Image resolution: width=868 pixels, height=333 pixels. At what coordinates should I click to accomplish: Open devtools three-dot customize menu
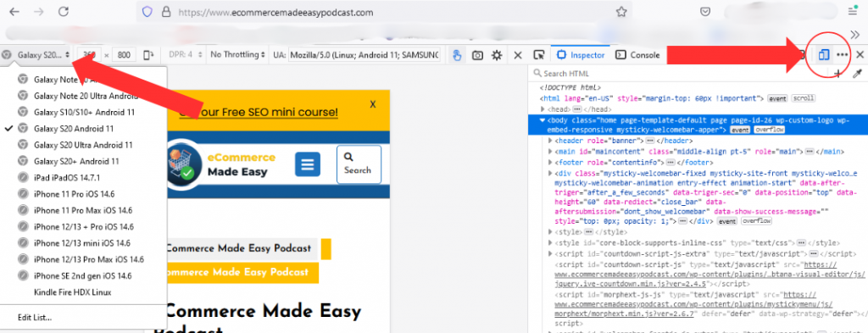(842, 55)
